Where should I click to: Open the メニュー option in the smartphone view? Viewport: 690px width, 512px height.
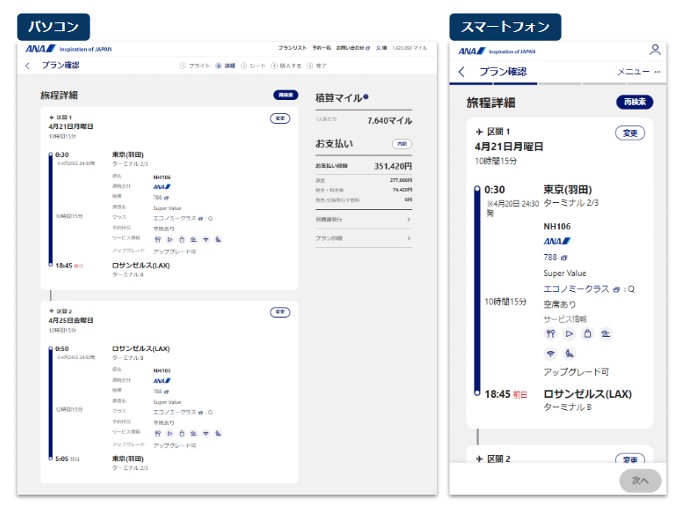[639, 72]
